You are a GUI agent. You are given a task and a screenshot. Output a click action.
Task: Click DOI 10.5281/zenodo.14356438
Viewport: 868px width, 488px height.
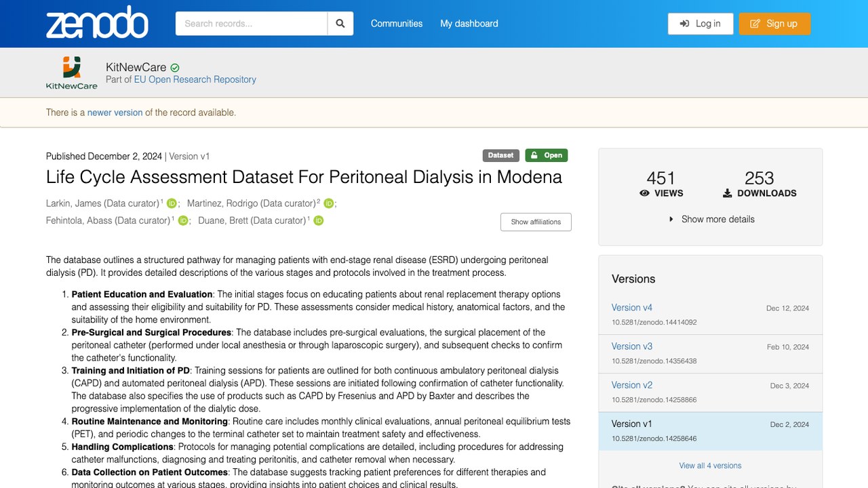pyautogui.click(x=654, y=361)
